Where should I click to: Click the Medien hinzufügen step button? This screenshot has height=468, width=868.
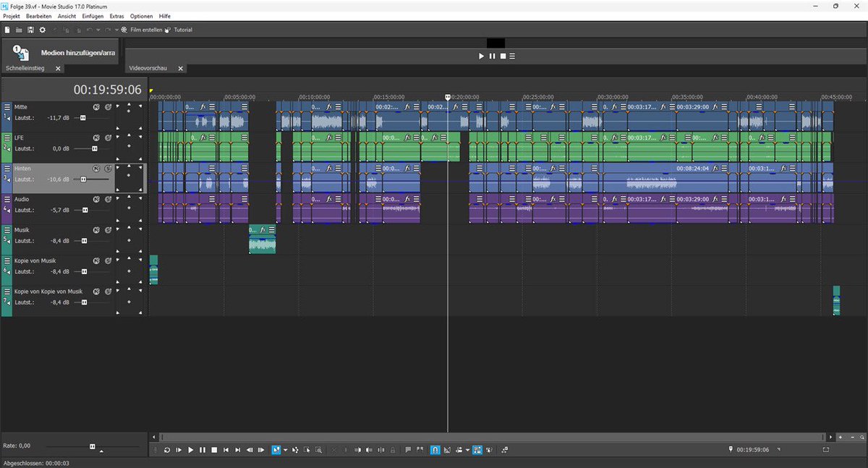tap(59, 53)
